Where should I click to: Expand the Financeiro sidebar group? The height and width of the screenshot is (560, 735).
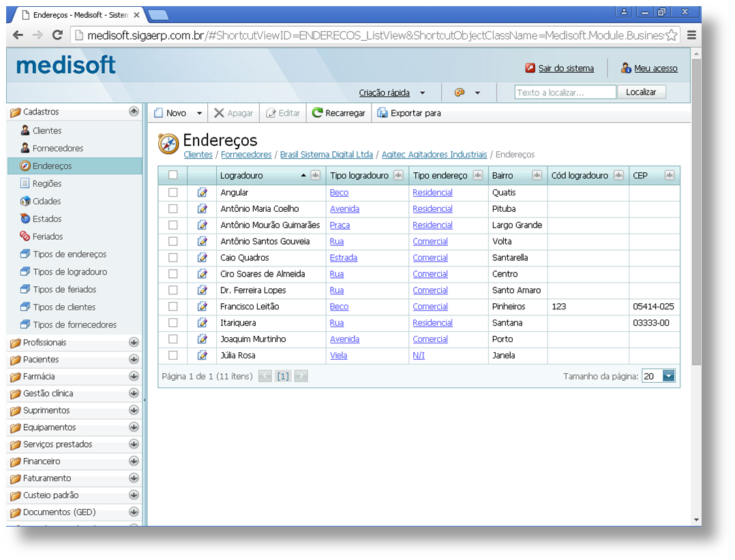134,461
